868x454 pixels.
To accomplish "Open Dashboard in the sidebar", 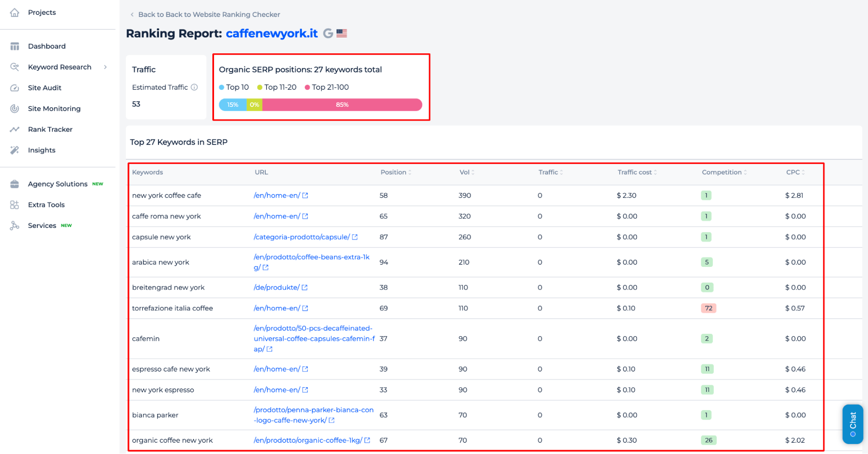I will tap(47, 46).
